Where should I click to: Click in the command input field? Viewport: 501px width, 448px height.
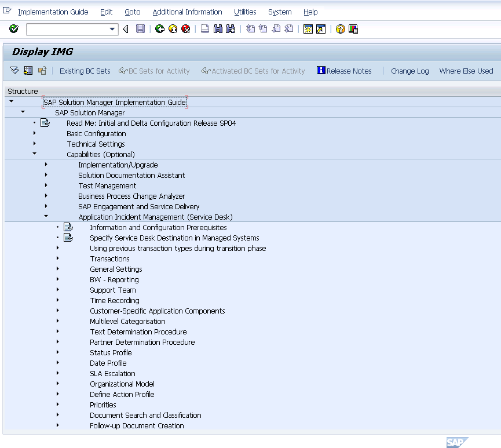(x=67, y=28)
